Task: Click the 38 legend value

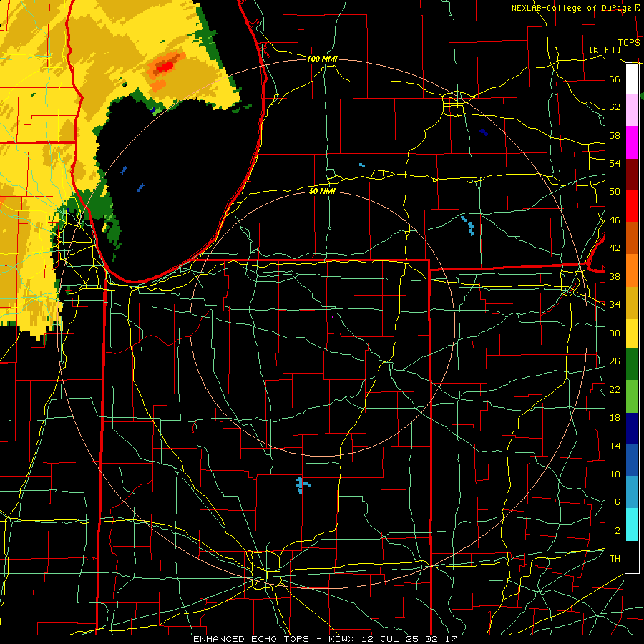Action: (x=615, y=276)
